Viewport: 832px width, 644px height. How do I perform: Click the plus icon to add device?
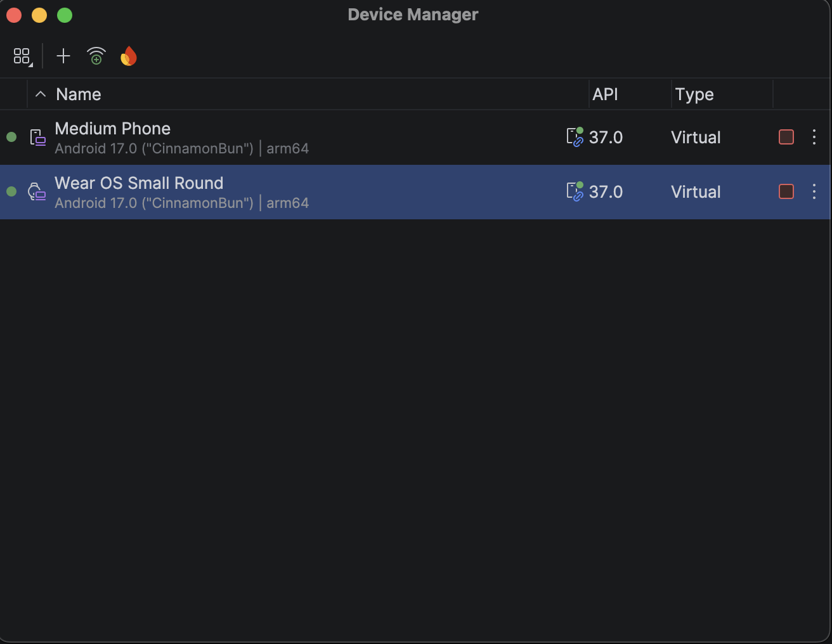point(63,56)
